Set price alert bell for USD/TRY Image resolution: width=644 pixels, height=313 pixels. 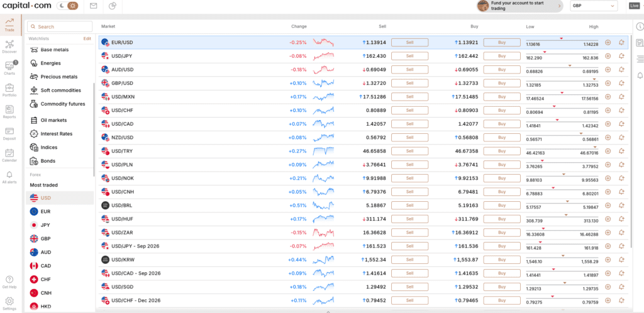click(x=621, y=151)
